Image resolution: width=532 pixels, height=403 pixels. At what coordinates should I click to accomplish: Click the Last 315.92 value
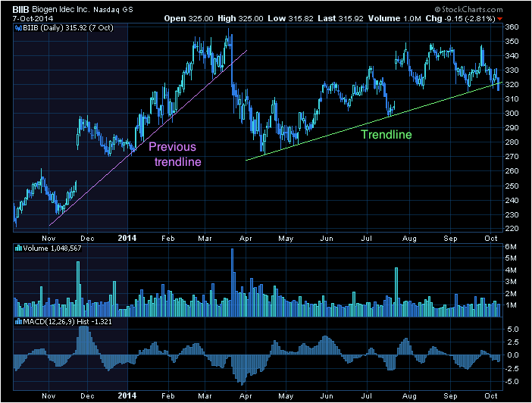(x=340, y=19)
